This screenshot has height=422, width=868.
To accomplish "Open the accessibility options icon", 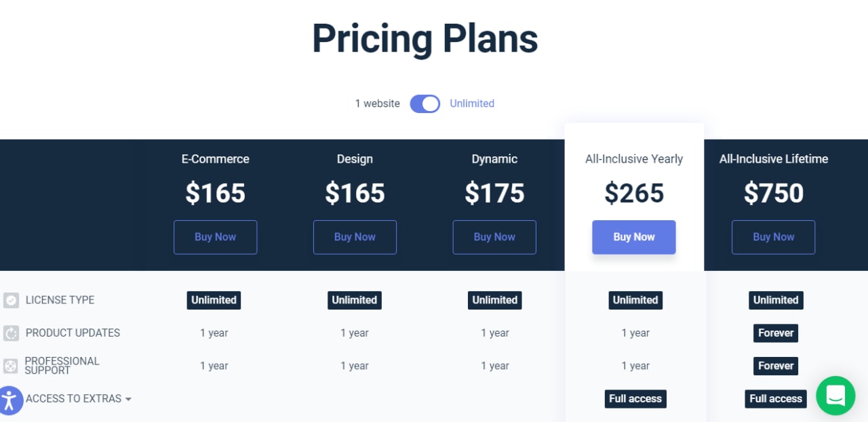I will (x=9, y=400).
